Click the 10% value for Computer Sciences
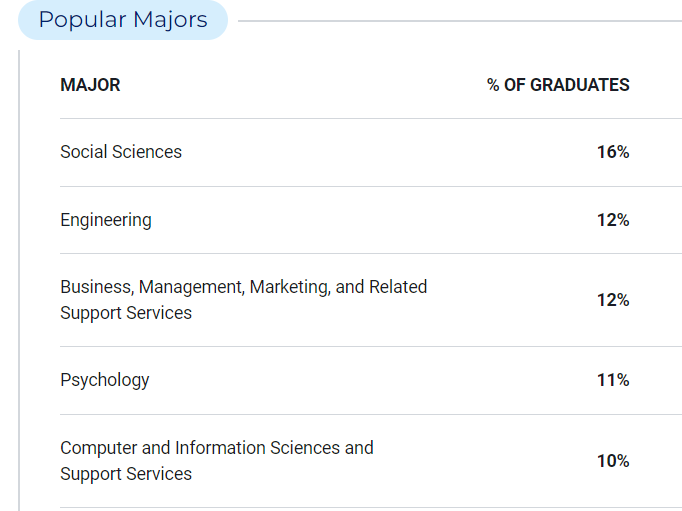 613,461
